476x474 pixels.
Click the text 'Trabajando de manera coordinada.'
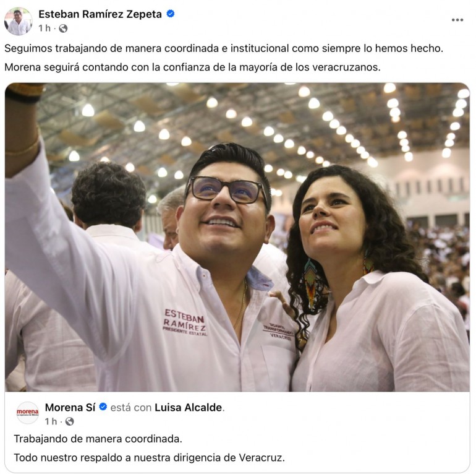click(x=98, y=439)
